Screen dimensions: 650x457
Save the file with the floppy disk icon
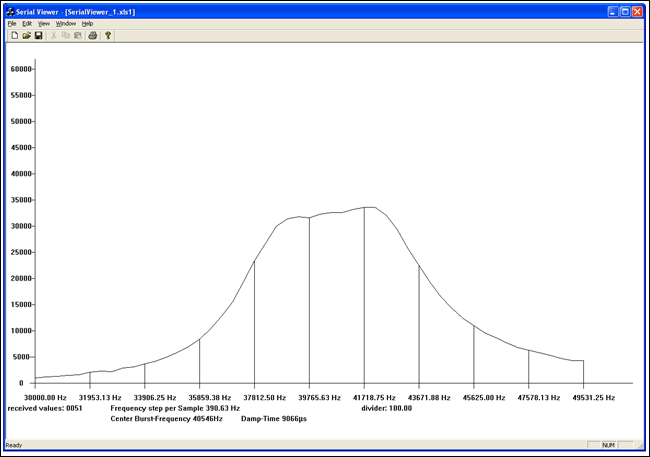point(38,35)
